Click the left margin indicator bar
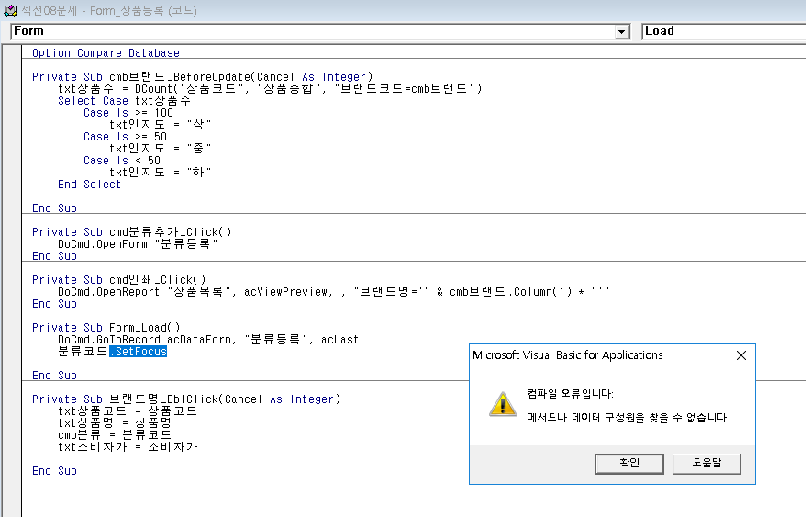The height and width of the screenshot is (517, 812). pos(13,275)
